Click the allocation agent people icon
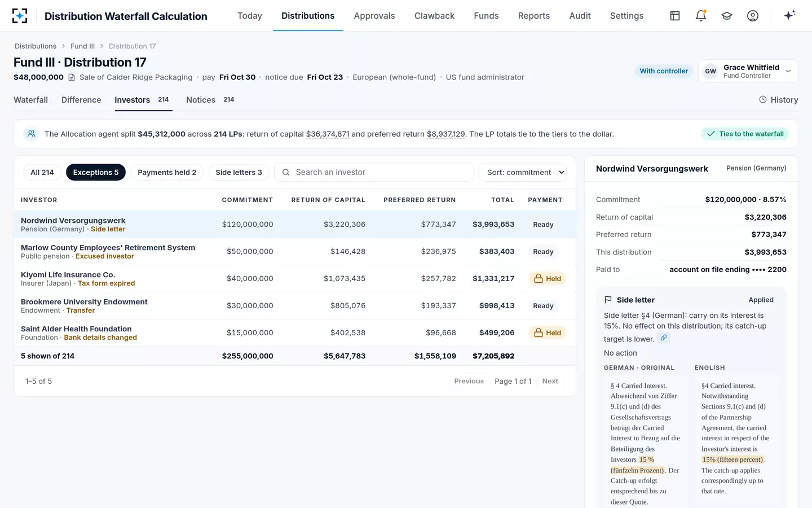This screenshot has height=508, width=812. click(x=32, y=134)
